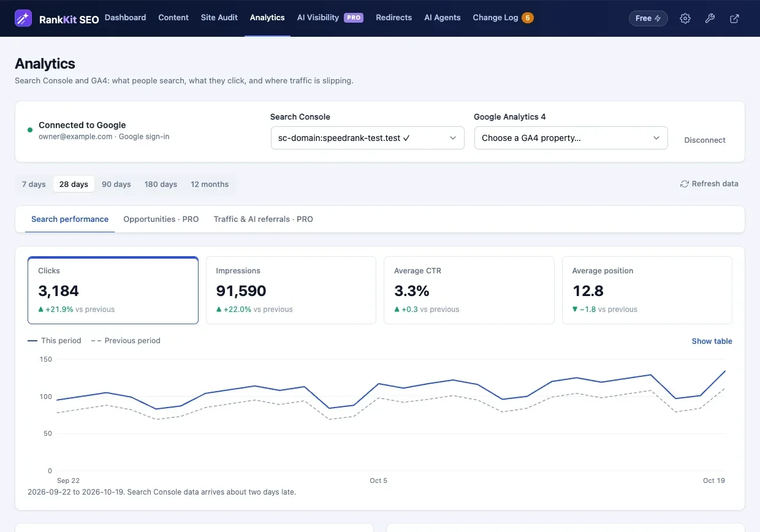Select the 90 days range
This screenshot has height=532, width=760.
pyautogui.click(x=116, y=184)
